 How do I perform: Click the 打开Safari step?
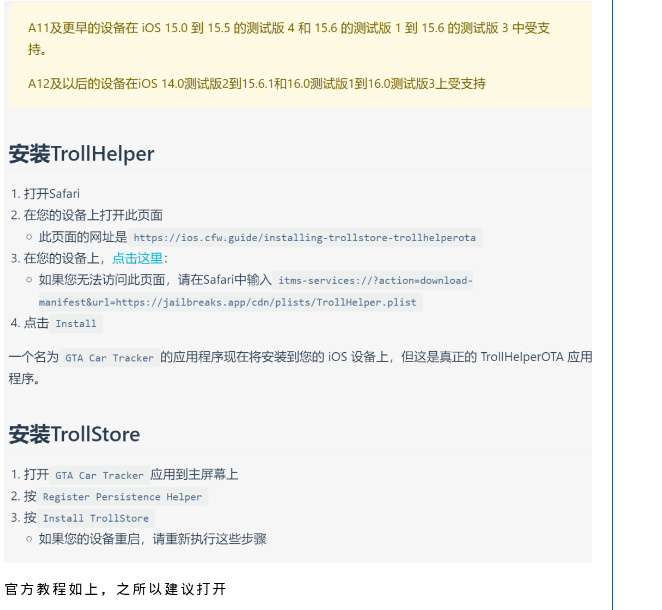click(52, 194)
